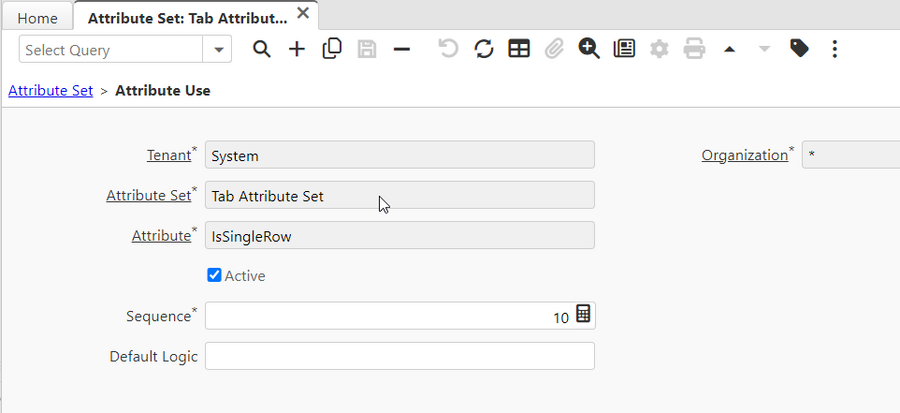
Task: Create a new record with plus icon
Action: [297, 49]
